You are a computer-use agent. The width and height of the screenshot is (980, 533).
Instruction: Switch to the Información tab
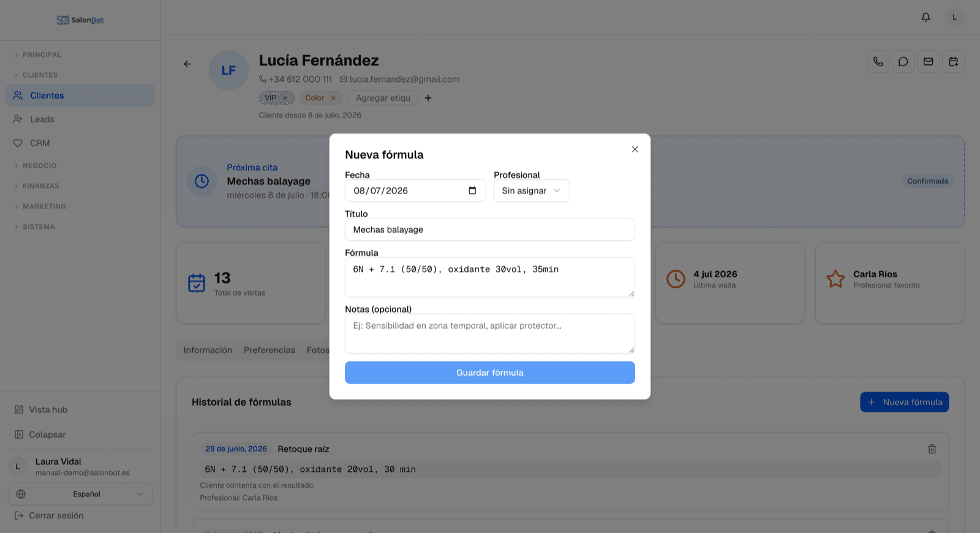click(208, 350)
